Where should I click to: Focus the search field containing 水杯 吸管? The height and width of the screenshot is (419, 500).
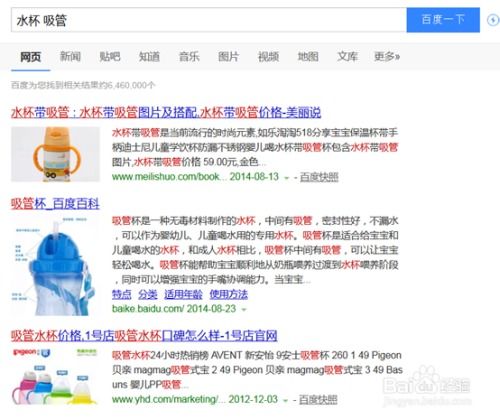209,20
